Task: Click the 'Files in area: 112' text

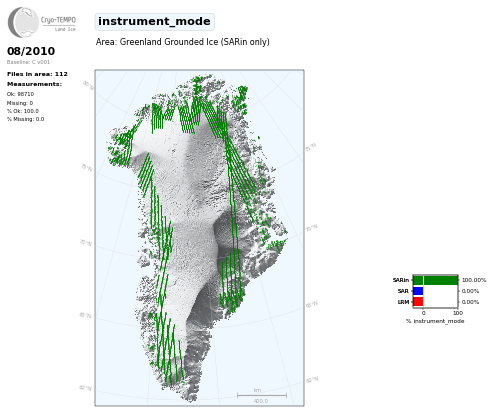Action: click(37, 74)
